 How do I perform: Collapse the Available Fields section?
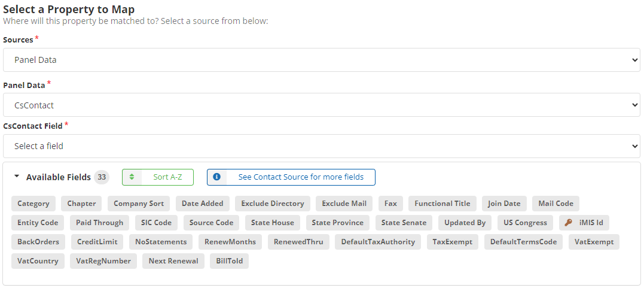17,177
